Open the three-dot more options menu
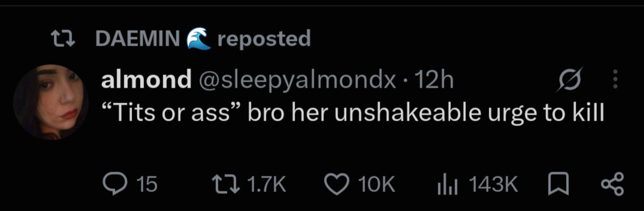 [x=615, y=81]
